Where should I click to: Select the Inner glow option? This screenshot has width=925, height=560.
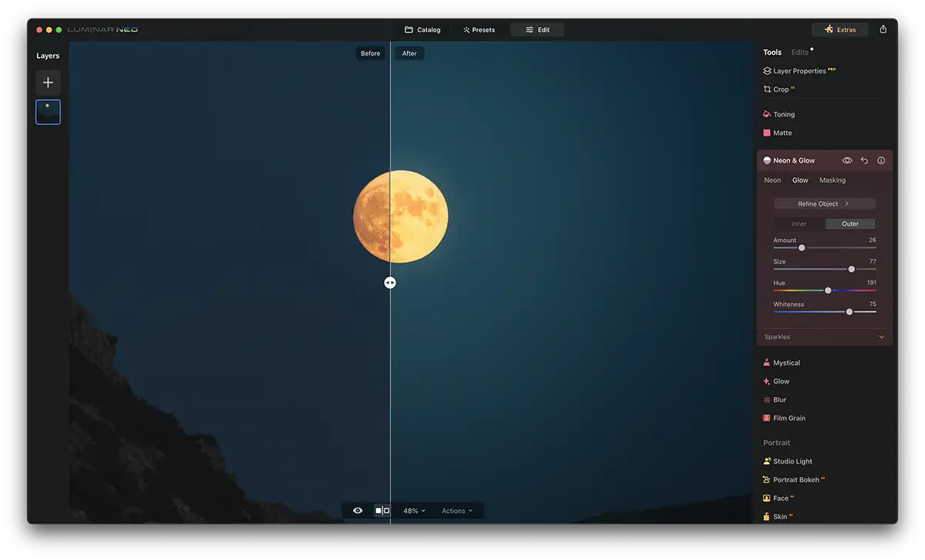tap(799, 224)
